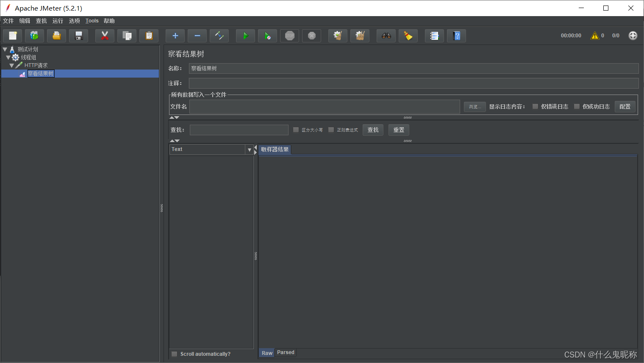Collapse the 测试计划 tree node
Viewport: 644px width, 363px height.
tap(5, 50)
